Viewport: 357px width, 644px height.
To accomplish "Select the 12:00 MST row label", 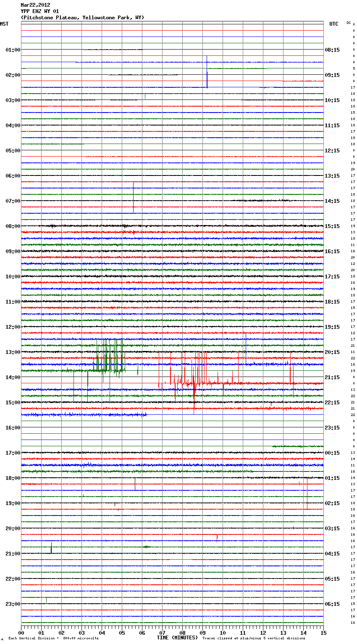I will (13, 327).
